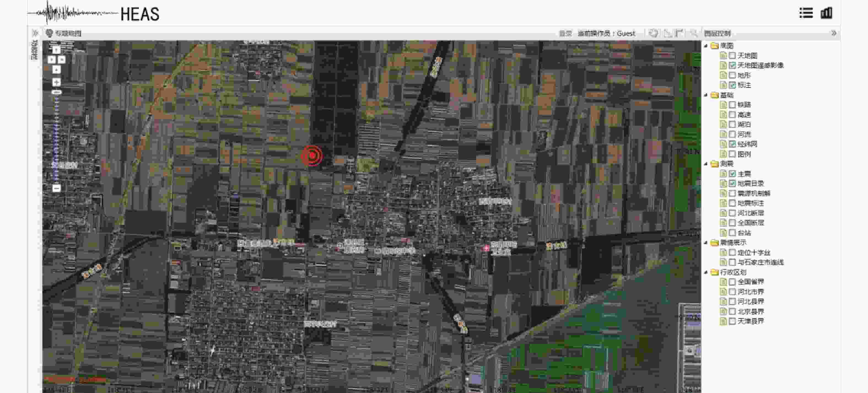Image resolution: width=868 pixels, height=393 pixels.
Task: Enable the 天地图 base layer checkbox
Action: tap(732, 55)
